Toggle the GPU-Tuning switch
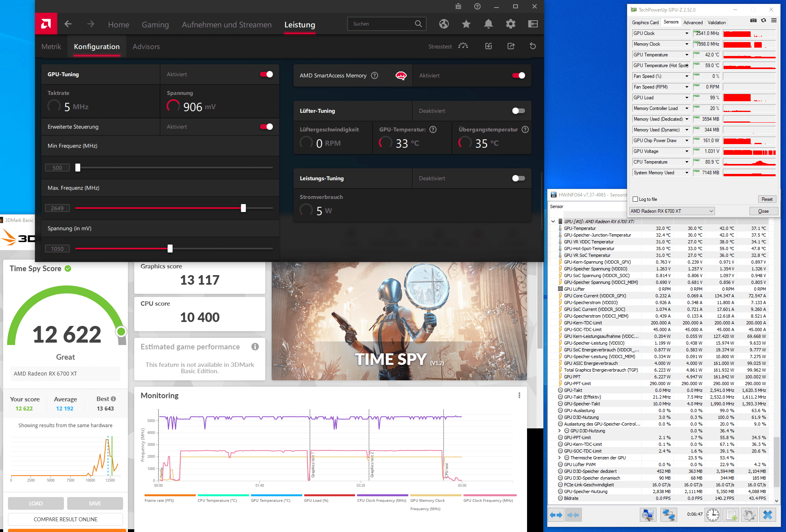Screen dimensions: 786x532 coord(267,74)
